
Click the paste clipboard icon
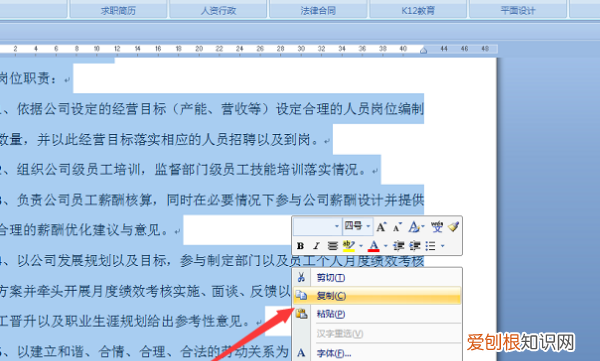(302, 314)
